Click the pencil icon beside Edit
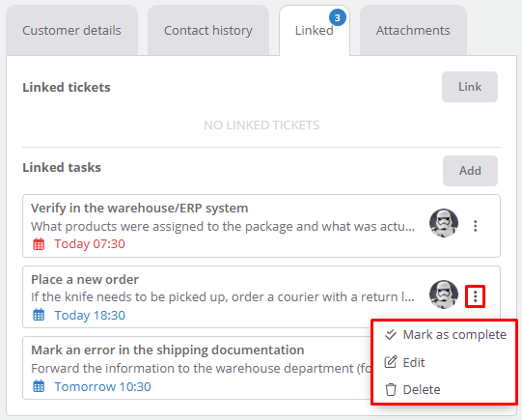Screen dimensions: 522x420 click(x=391, y=362)
